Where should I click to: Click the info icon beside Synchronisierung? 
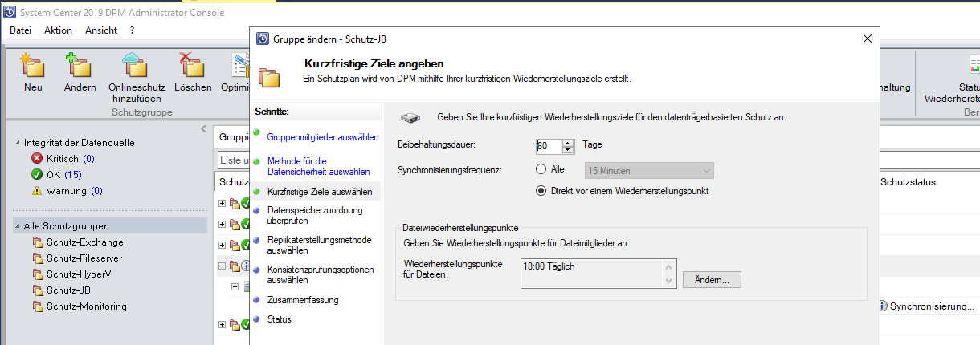pyautogui.click(x=883, y=306)
